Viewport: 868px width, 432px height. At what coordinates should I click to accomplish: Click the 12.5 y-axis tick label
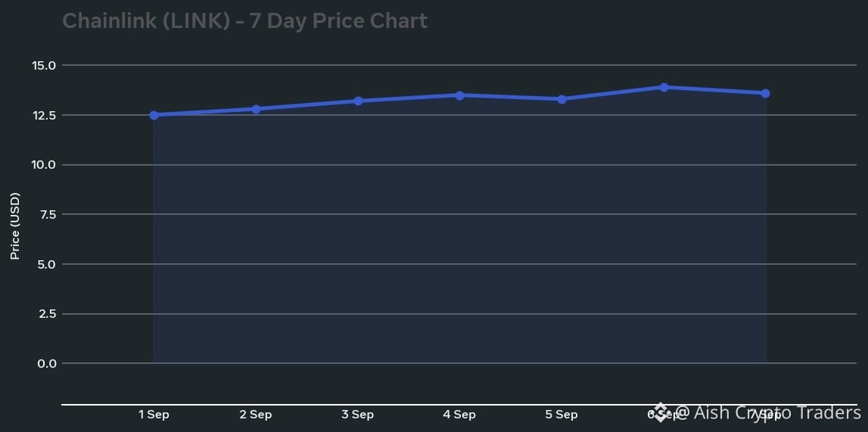[45, 115]
